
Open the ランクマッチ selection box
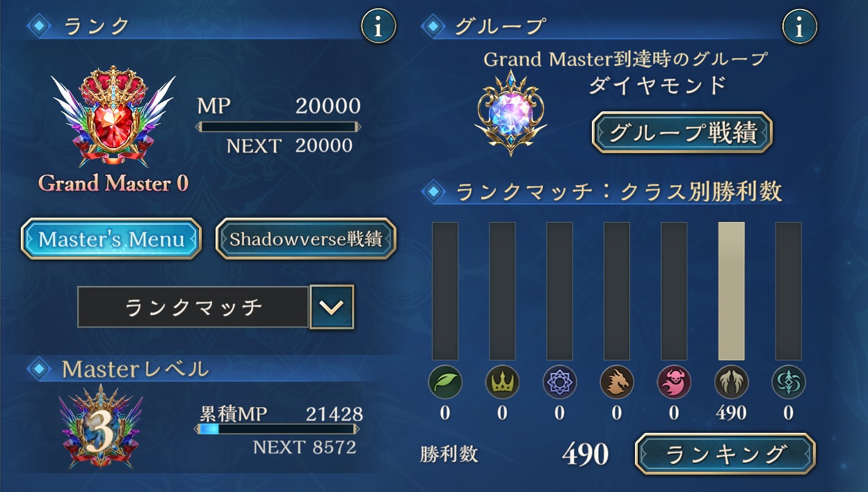(x=193, y=307)
